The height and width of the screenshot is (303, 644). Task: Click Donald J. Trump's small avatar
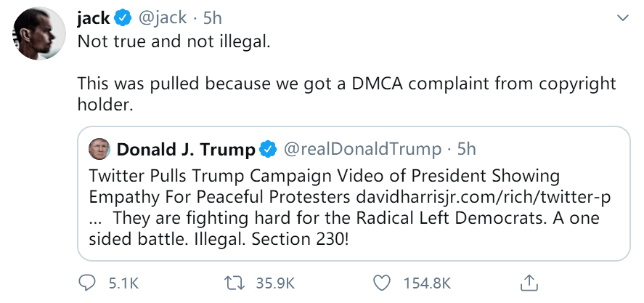pos(99,149)
